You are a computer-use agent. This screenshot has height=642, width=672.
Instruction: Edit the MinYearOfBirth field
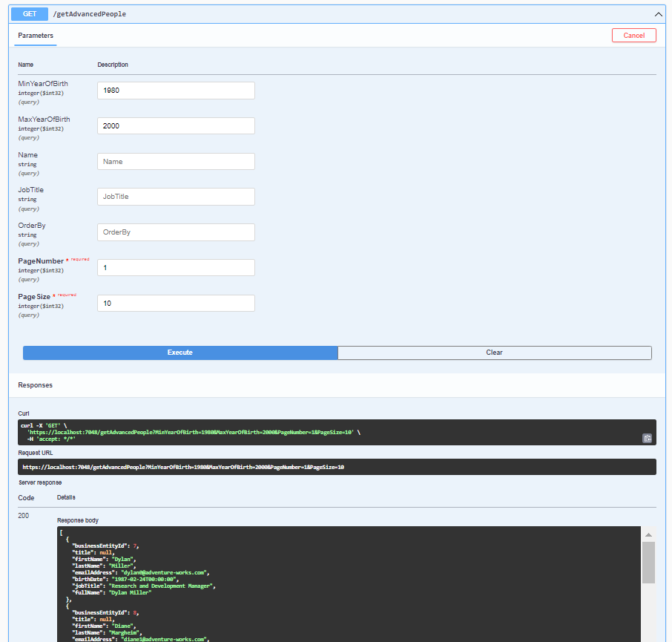176,91
